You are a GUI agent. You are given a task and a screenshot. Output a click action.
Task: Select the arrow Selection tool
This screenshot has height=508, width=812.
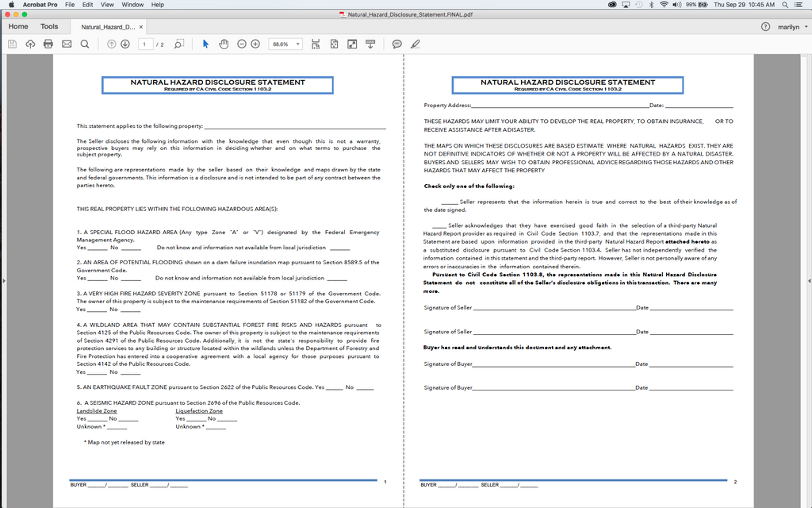(x=205, y=44)
